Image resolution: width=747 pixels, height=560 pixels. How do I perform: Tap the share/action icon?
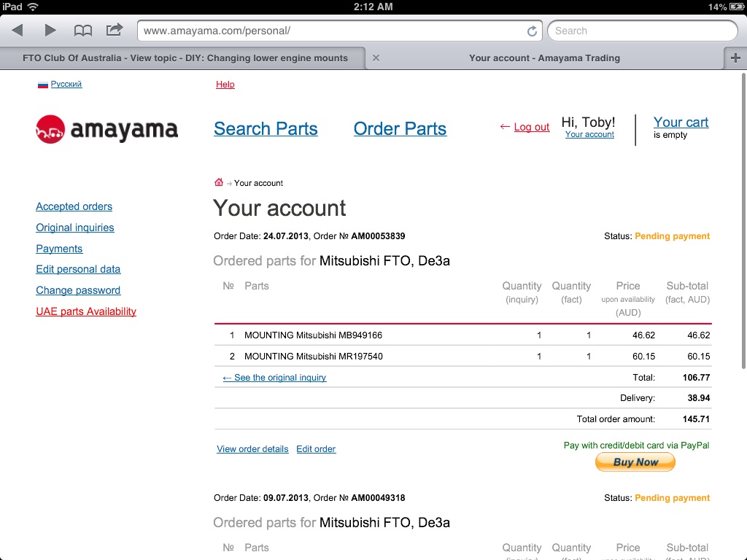click(115, 30)
